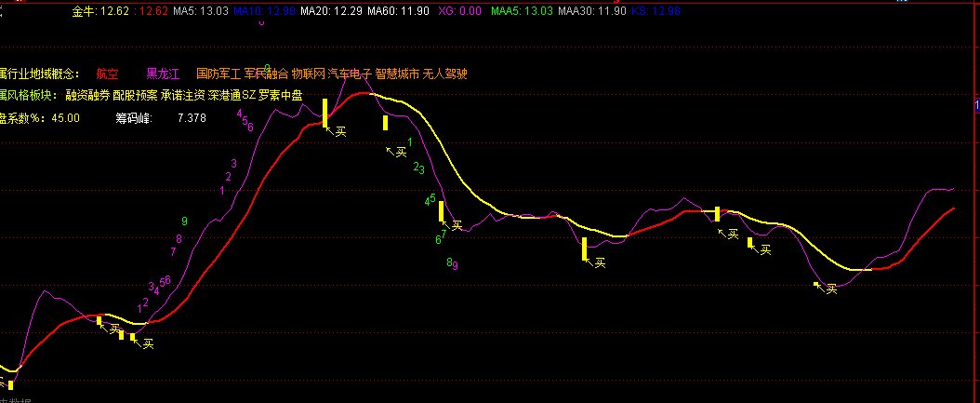Screen dimensions: 980x403
Task: Click the magenta 9 count above 军民融合
Action: [x=267, y=68]
